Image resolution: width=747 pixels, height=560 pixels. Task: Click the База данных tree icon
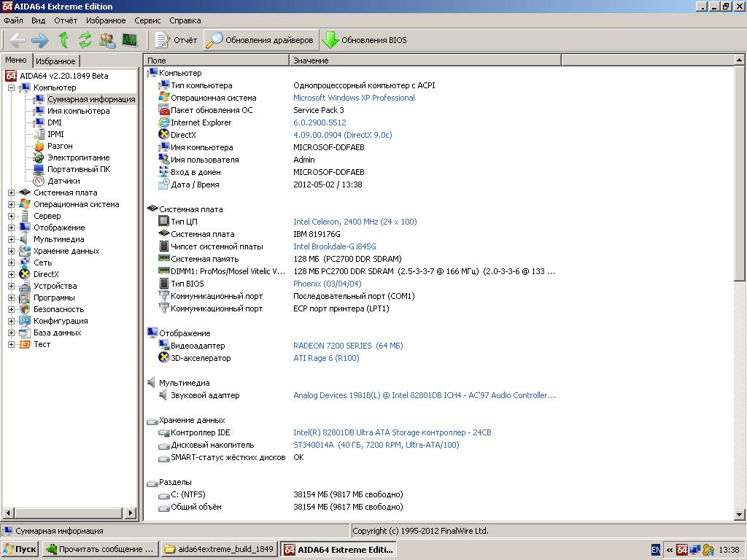point(25,332)
